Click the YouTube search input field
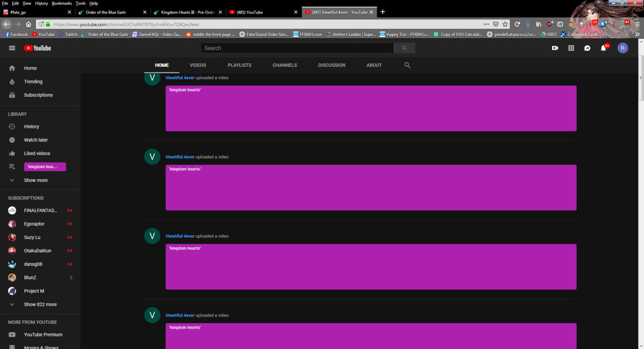The image size is (644, 349). click(297, 48)
